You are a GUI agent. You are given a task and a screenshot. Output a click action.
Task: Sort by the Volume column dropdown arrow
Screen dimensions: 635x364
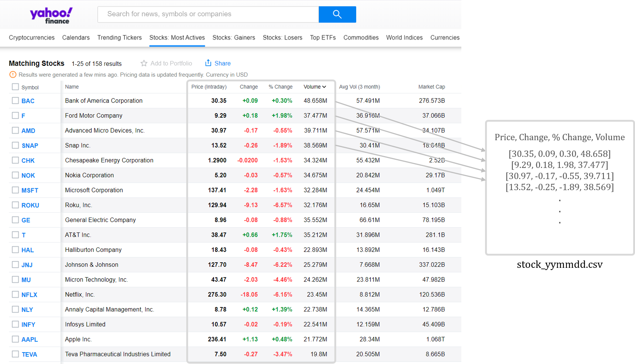pos(324,87)
